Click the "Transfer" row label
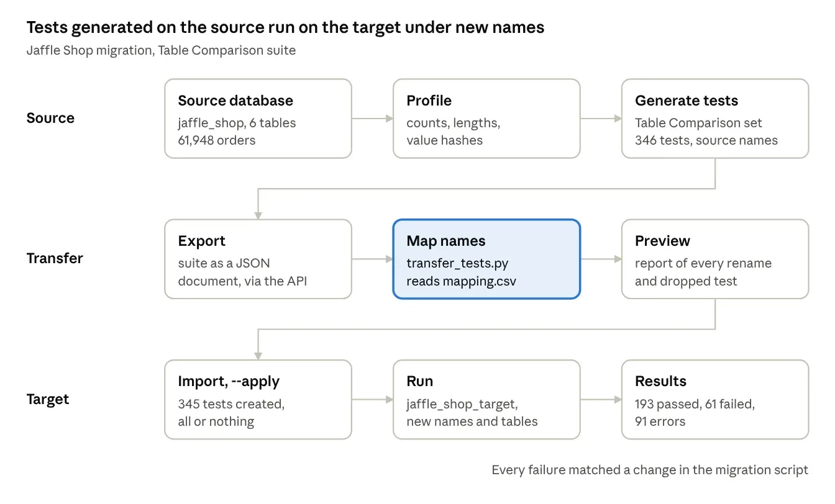Viewport: 835px width, 504px height. pyautogui.click(x=55, y=258)
